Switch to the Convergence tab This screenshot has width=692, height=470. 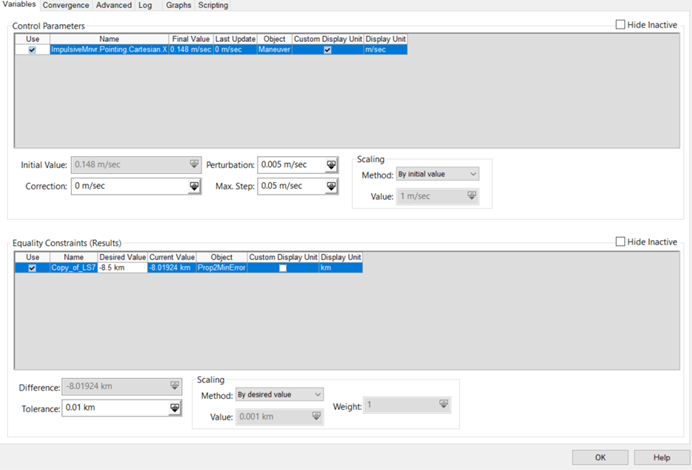tap(66, 5)
